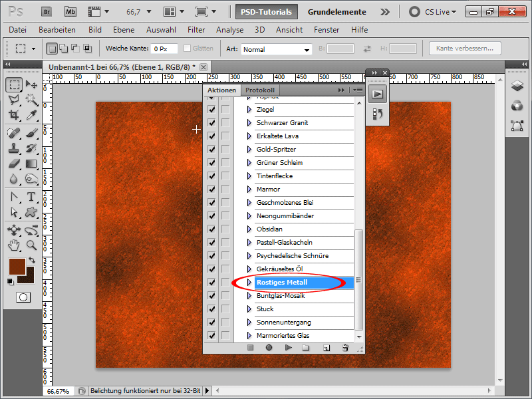
Task: Select the Gradient tool
Action: (x=31, y=164)
